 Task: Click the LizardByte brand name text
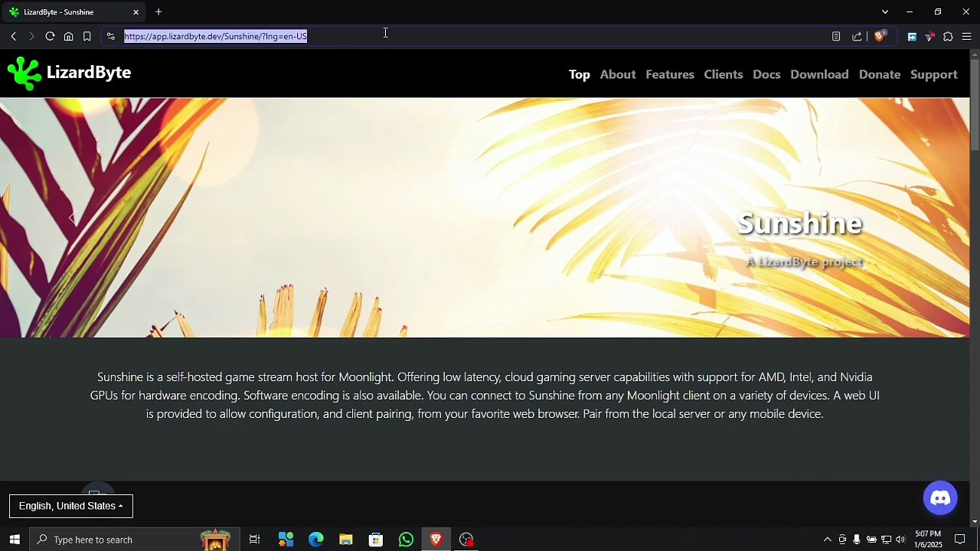pos(89,73)
